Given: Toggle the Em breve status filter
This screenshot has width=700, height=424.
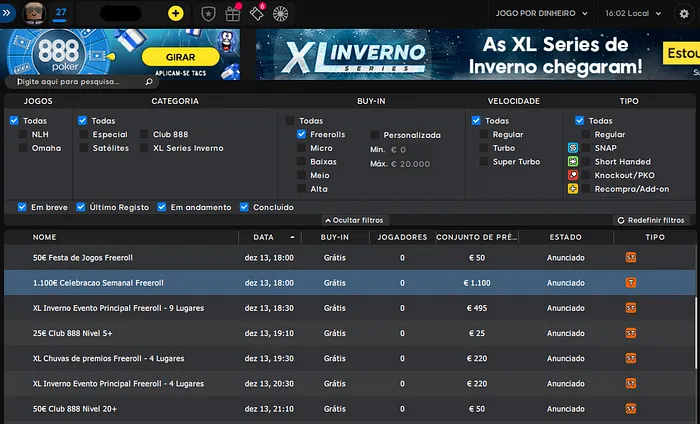Looking at the screenshot, I should [22, 207].
